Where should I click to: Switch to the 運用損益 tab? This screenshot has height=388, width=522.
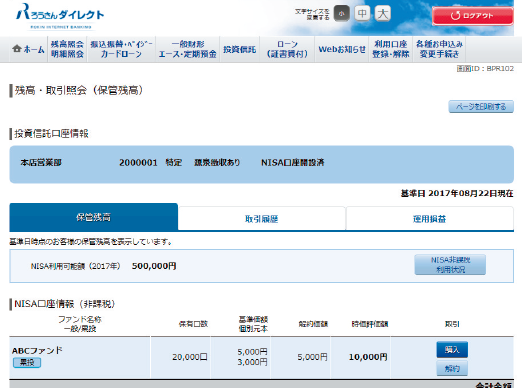click(x=430, y=219)
